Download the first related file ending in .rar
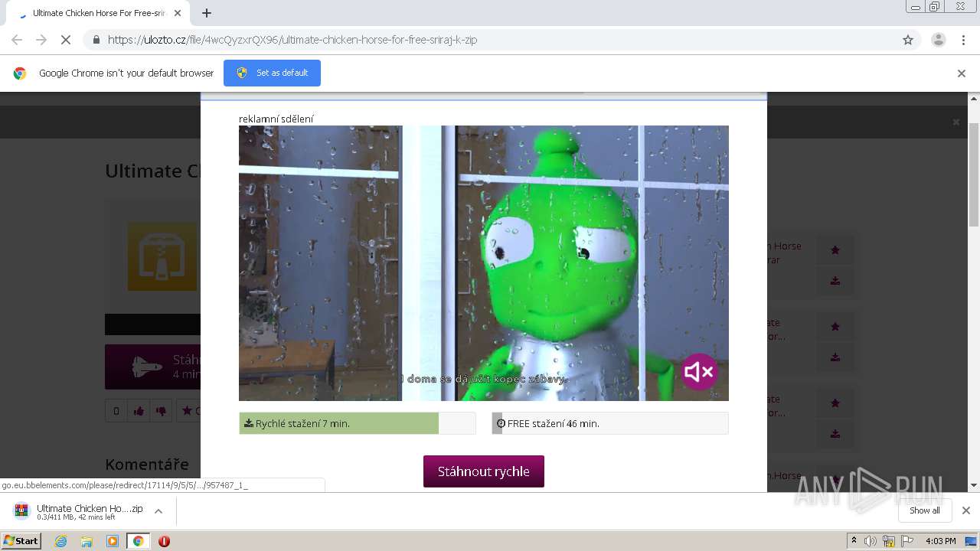This screenshot has width=980, height=551. tap(835, 281)
